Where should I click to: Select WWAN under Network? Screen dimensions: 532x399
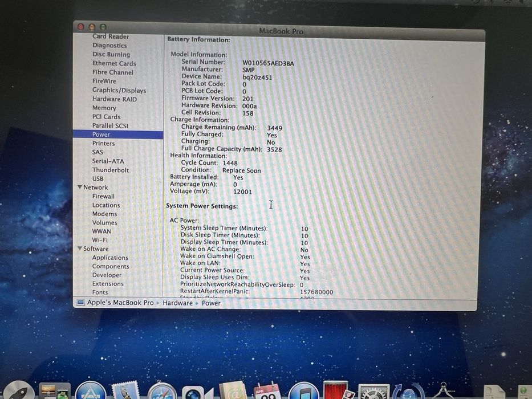(x=101, y=231)
